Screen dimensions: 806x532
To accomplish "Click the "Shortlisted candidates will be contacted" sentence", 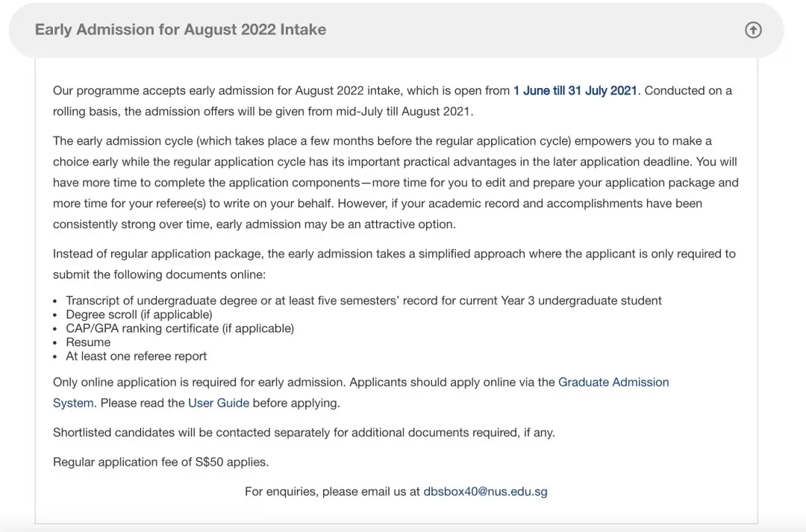I will [304, 432].
